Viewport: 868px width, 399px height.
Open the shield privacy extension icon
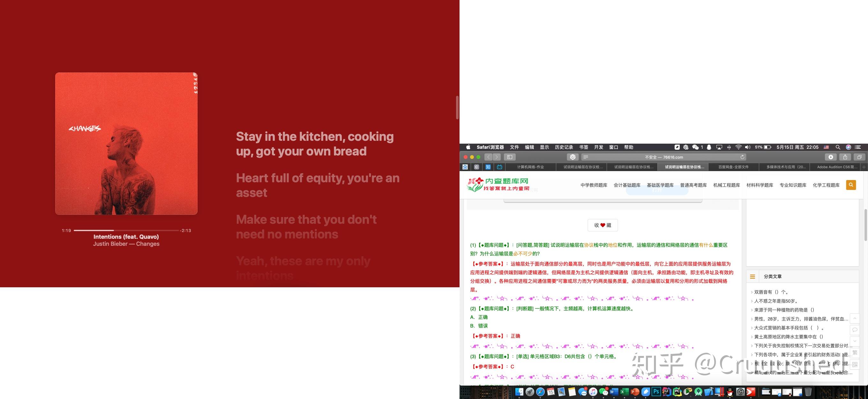pos(572,157)
